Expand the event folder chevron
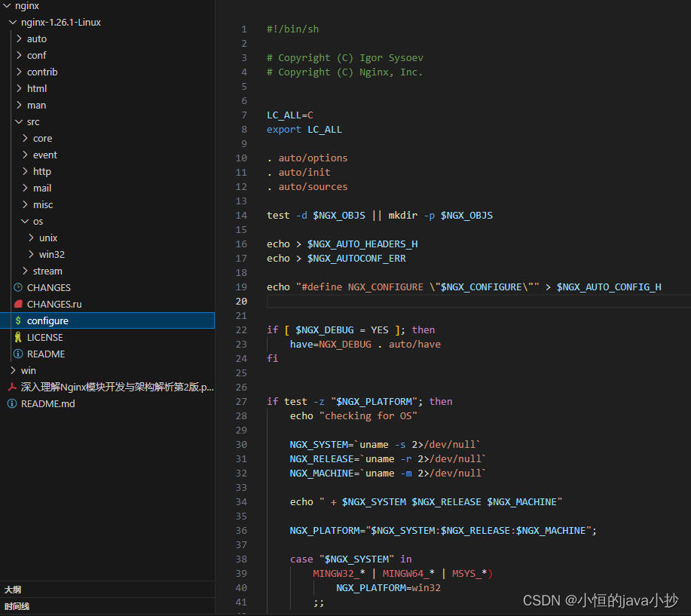The height and width of the screenshot is (616, 691). 25,155
